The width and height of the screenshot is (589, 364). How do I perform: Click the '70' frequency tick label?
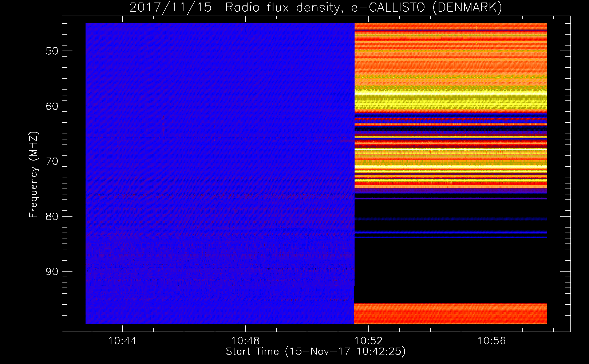[x=52, y=161]
